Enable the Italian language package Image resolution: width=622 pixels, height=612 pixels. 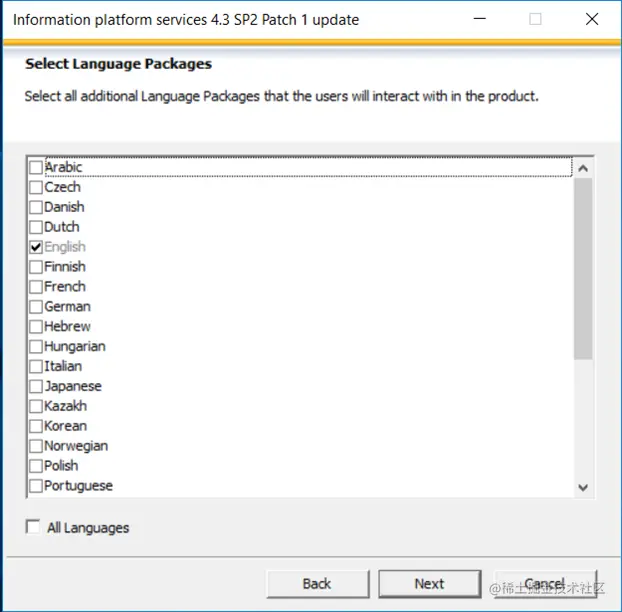[36, 366]
